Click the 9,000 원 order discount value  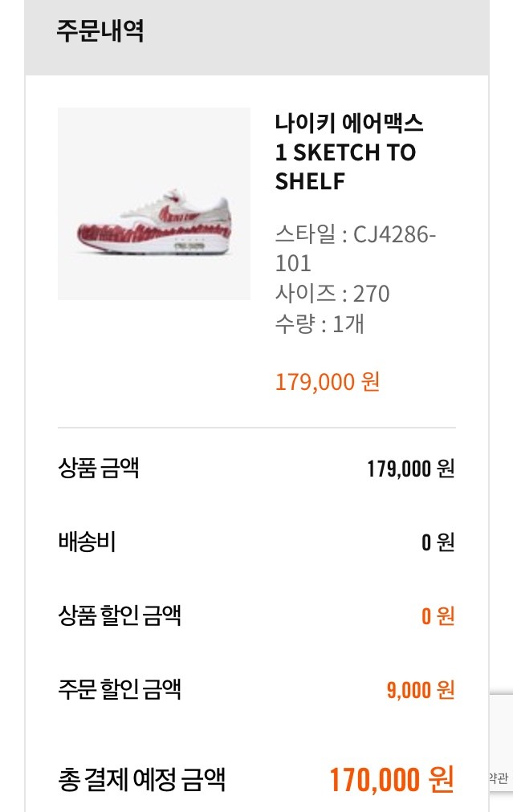421,689
